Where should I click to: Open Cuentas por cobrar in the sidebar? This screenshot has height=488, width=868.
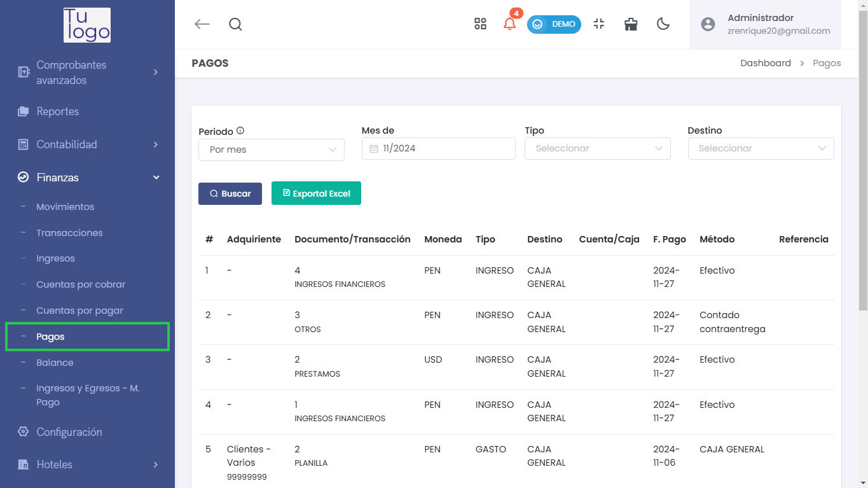81,284
